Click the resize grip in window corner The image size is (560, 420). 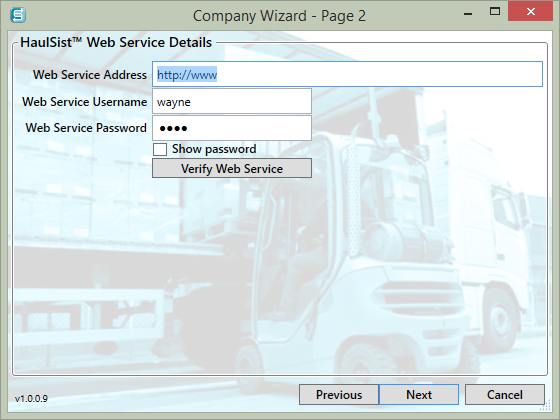(x=545, y=405)
